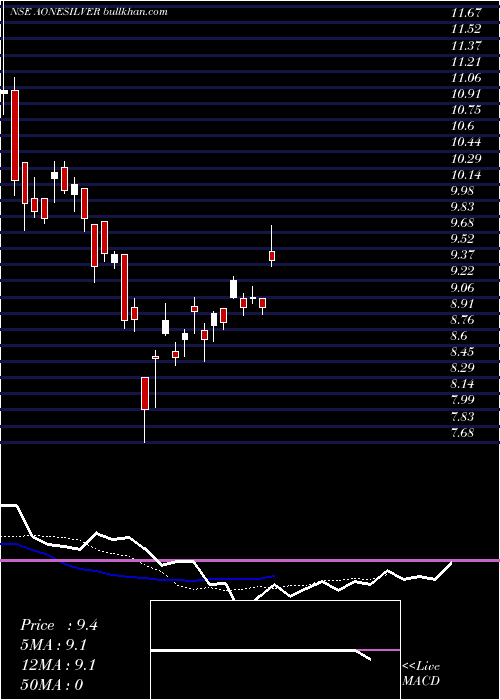Click the 9.22 price axis label
This screenshot has width=500, height=700.
463,271
